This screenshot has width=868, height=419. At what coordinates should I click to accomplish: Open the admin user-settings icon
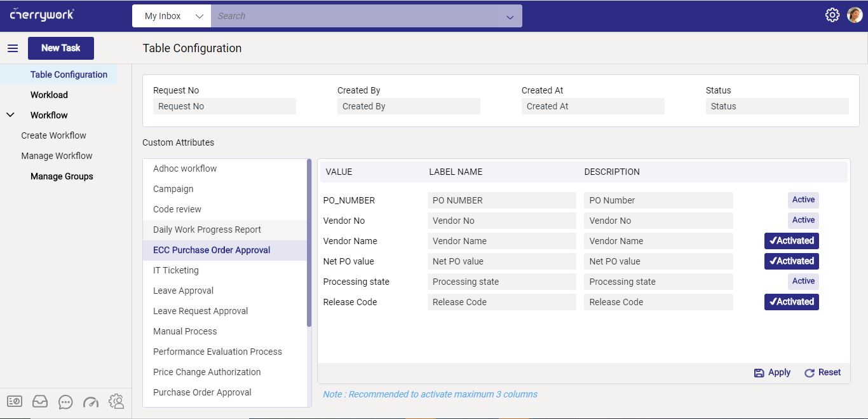(116, 401)
